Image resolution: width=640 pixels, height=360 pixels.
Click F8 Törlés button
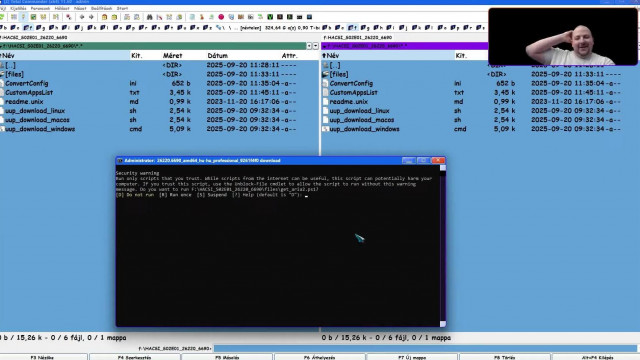[x=505, y=357]
